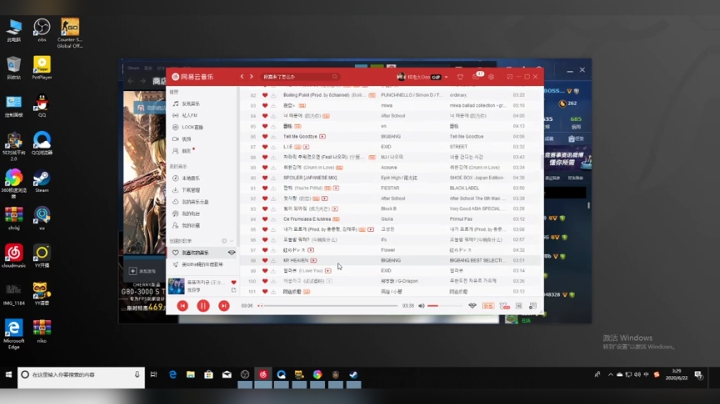
Task: Skip to the previous track
Action: 182,306
